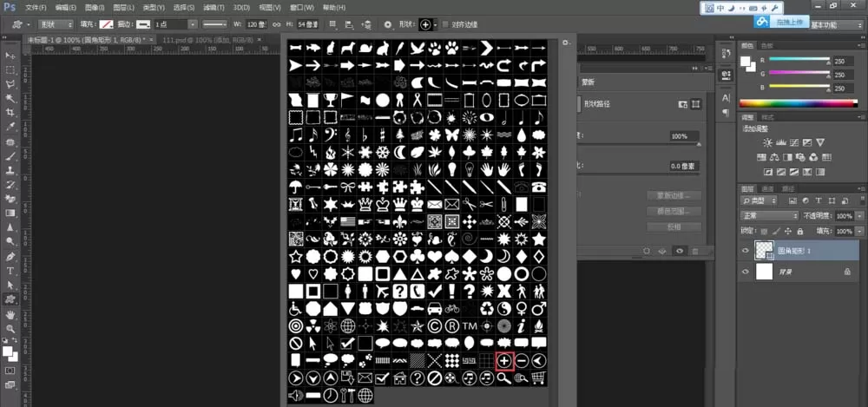Select the Hand tool
Screen dimensions: 868x407
coord(10,314)
